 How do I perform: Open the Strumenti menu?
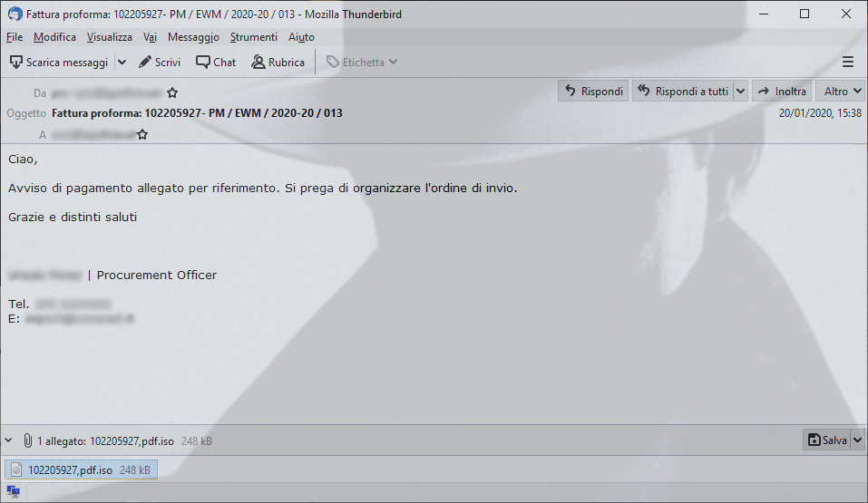254,37
